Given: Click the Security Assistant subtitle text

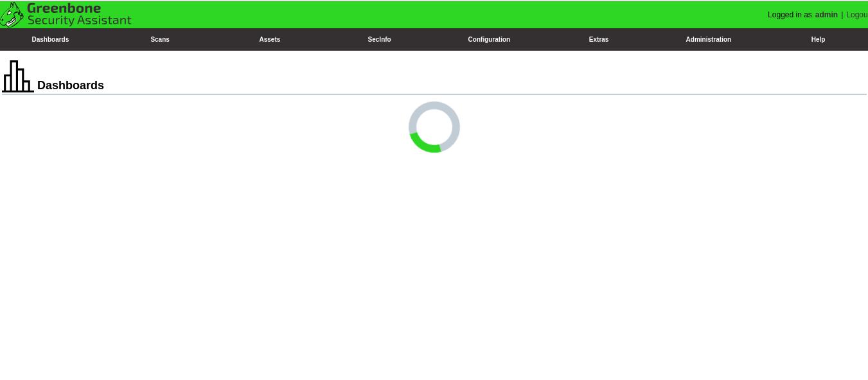Looking at the screenshot, I should pyautogui.click(x=80, y=20).
